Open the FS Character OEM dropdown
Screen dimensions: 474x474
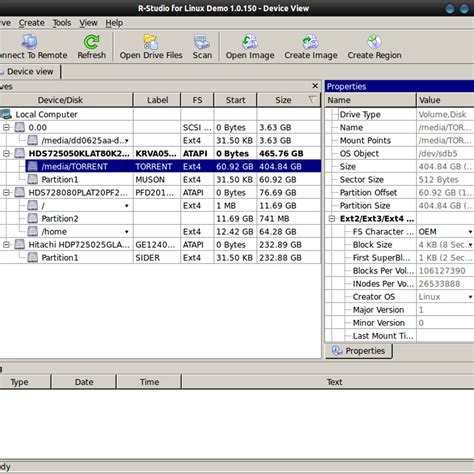tap(470, 232)
